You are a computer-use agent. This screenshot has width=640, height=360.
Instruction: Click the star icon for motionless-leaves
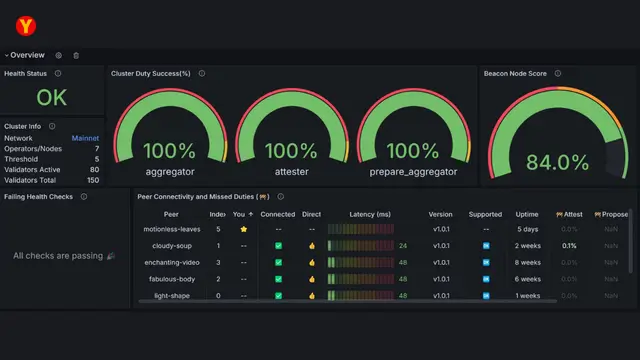tap(244, 229)
